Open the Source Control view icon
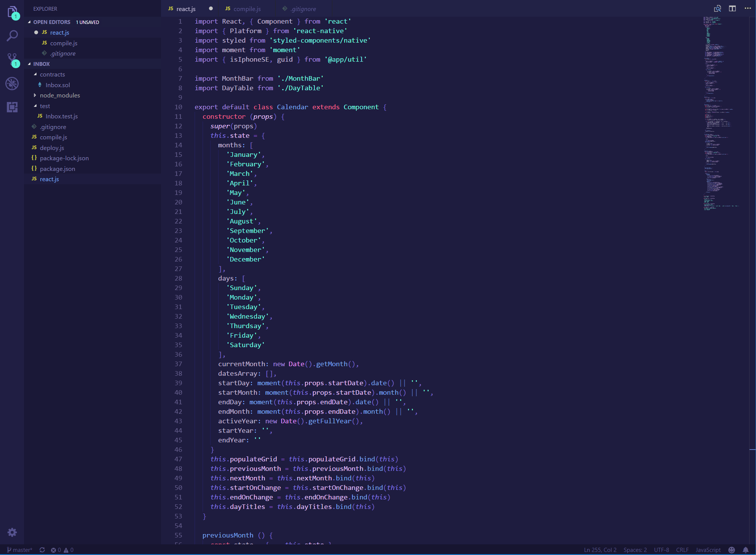The height and width of the screenshot is (555, 756). click(x=12, y=59)
